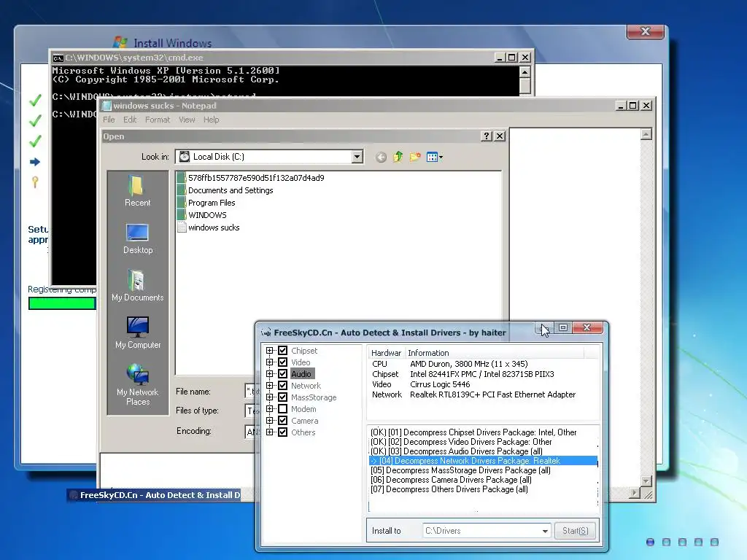
Task: Open the Notepad Edit menu
Action: click(x=130, y=120)
